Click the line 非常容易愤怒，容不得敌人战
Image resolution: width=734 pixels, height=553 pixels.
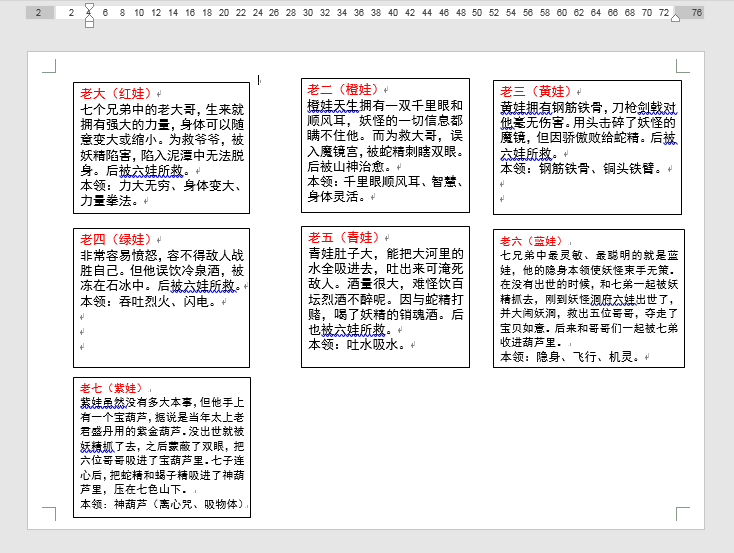point(162,256)
